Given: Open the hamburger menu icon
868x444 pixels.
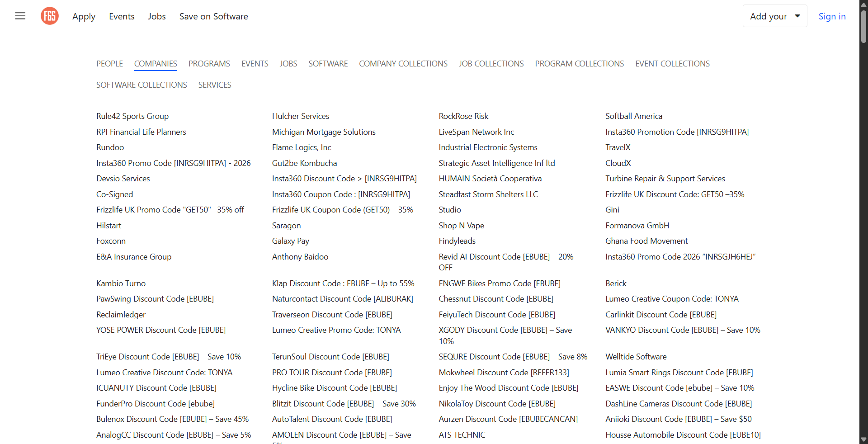Looking at the screenshot, I should coord(20,16).
